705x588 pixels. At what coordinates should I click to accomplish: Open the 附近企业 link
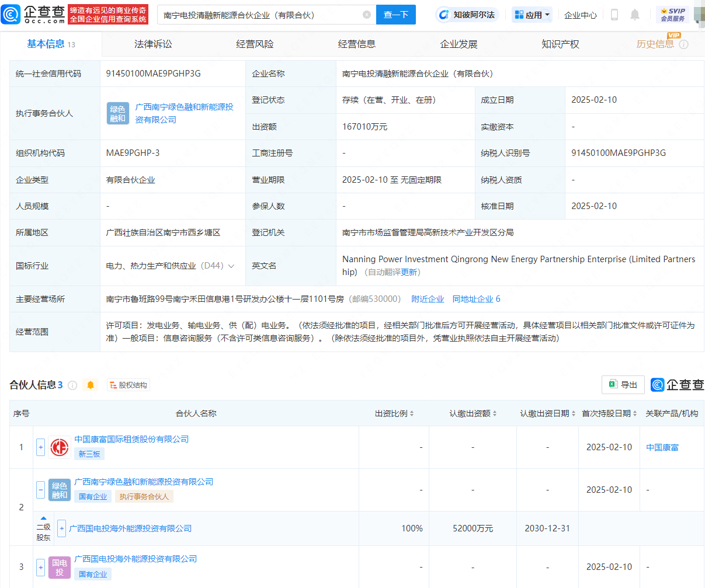[x=427, y=299]
